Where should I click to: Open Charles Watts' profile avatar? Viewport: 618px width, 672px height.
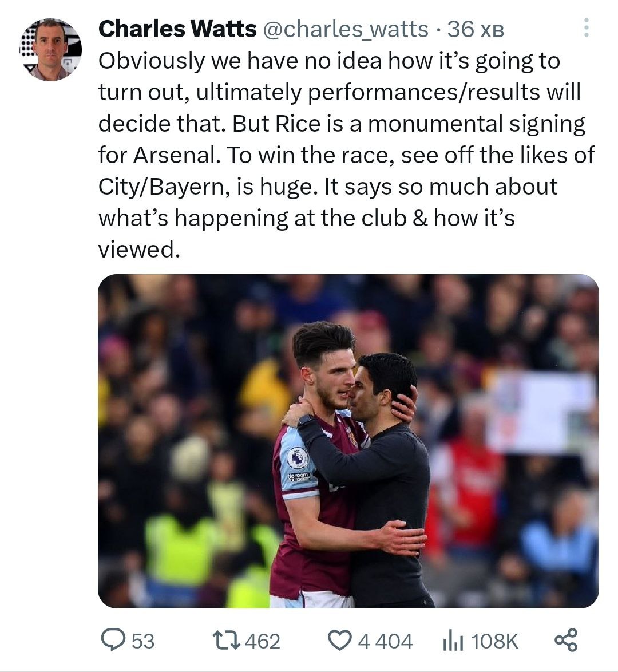tap(50, 50)
